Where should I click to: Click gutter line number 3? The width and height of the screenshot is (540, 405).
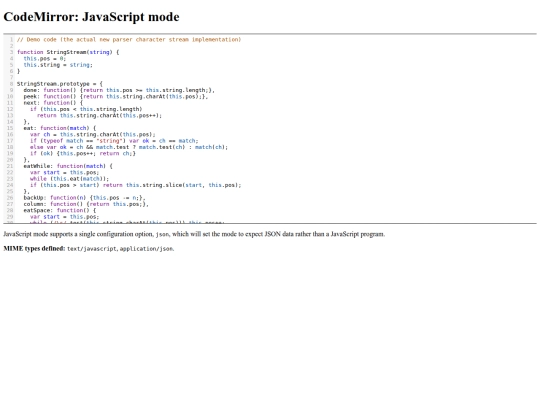(x=11, y=52)
